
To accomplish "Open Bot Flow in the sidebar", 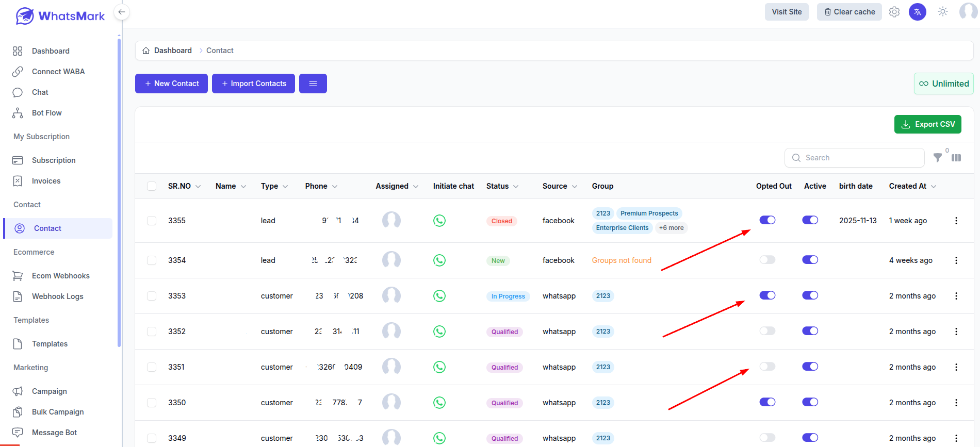I will point(46,113).
